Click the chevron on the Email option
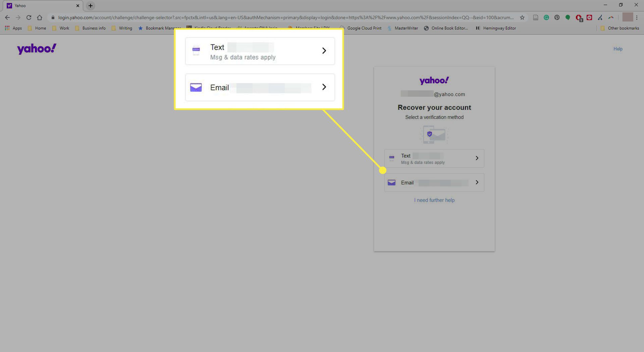 pos(477,182)
